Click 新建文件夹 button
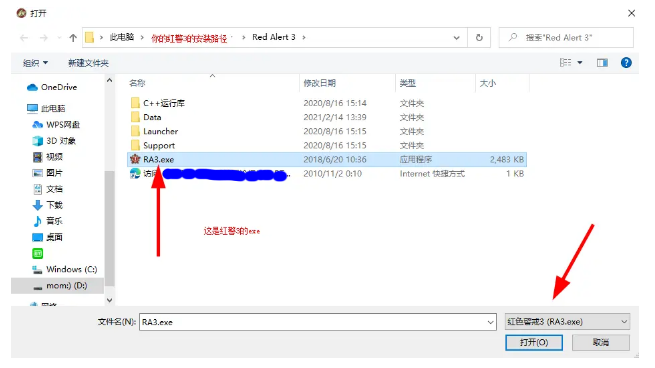Image resolution: width=655 pixels, height=368 pixels. coord(88,63)
